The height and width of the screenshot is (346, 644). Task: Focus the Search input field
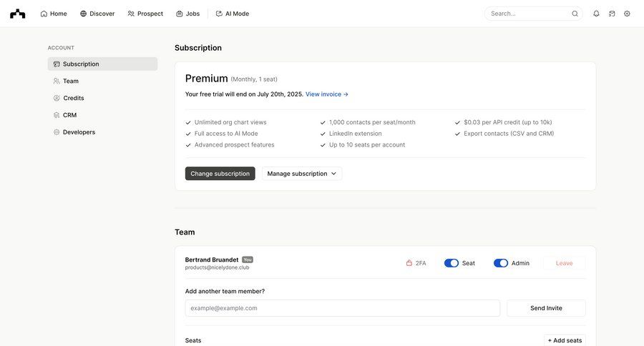coord(534,14)
